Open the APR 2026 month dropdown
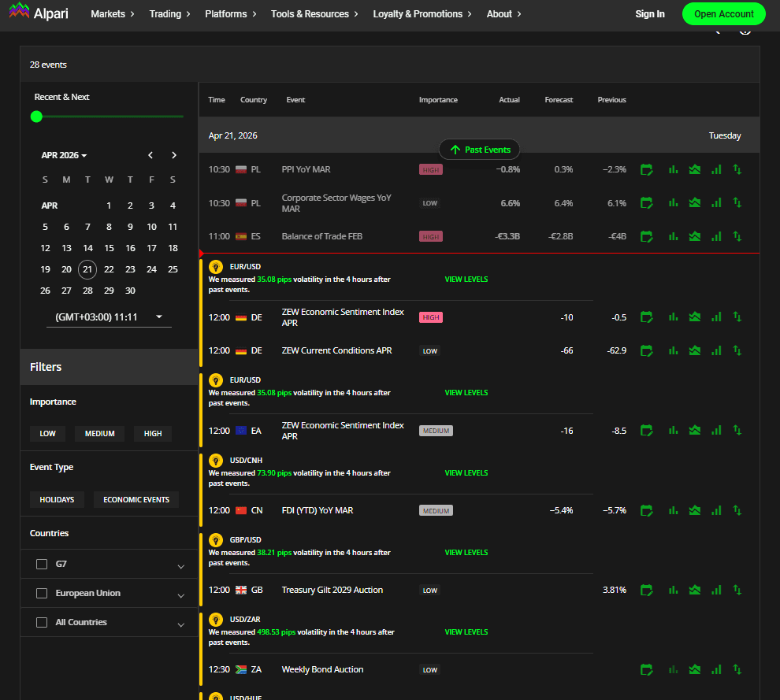Viewport: 780px width, 700px height. (x=64, y=155)
